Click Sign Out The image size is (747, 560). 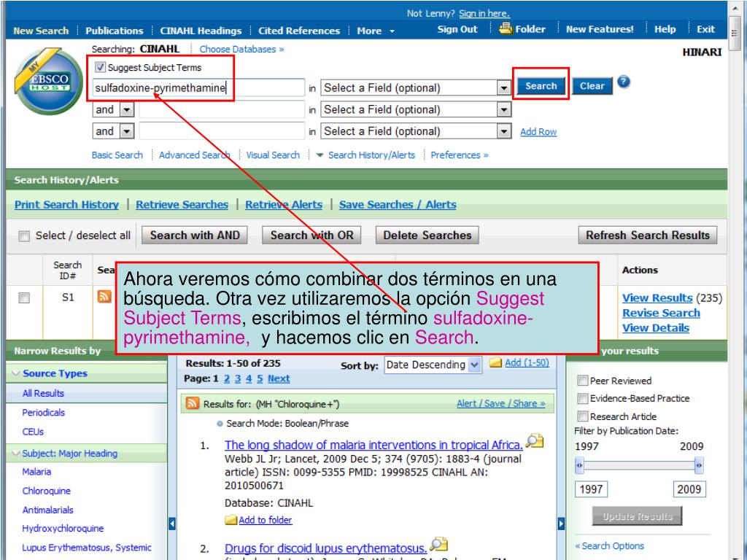tap(457, 29)
